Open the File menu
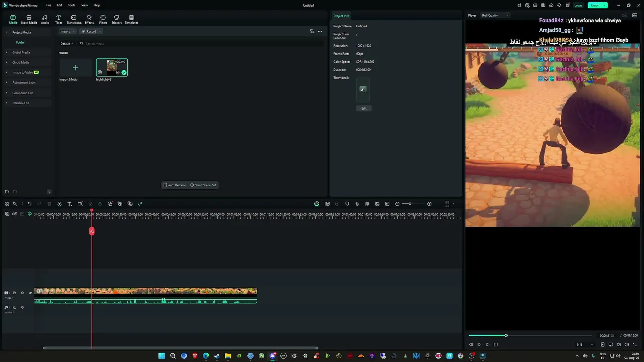 click(49, 5)
